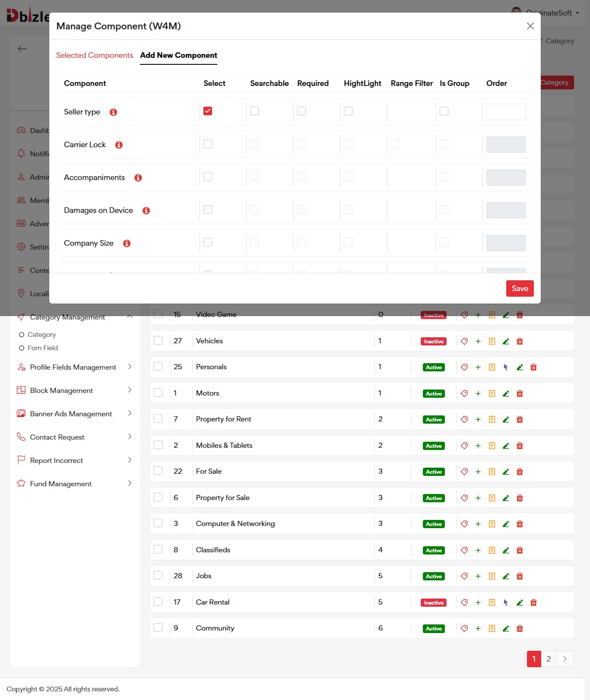Click the cursor icon in Personals row

coord(506,367)
